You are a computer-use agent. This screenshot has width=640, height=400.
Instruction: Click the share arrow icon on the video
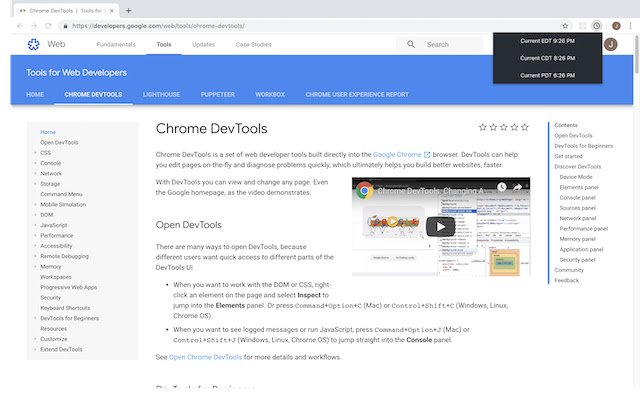pyautogui.click(x=518, y=187)
